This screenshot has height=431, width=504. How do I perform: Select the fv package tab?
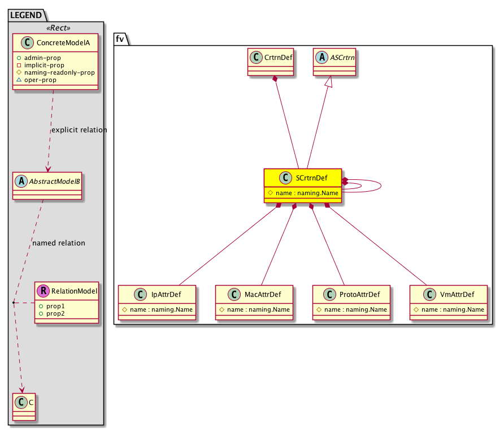click(121, 38)
